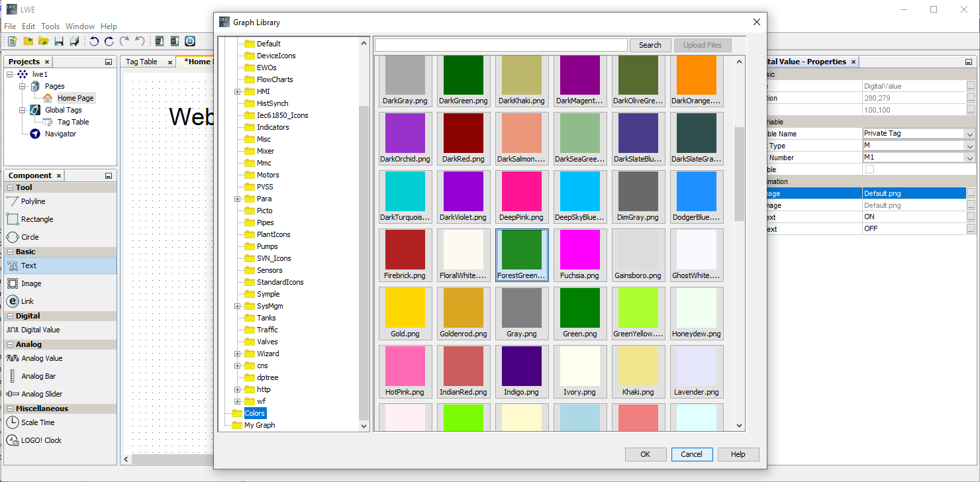This screenshot has width=980, height=482.
Task: Select the Rectangle tool
Action: pyautogui.click(x=36, y=219)
